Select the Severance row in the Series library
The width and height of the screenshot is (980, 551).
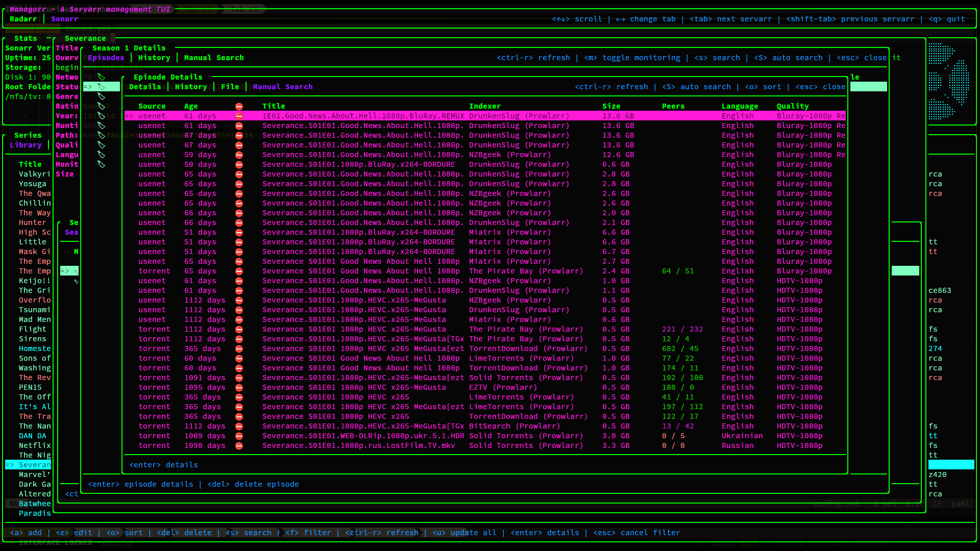point(34,465)
